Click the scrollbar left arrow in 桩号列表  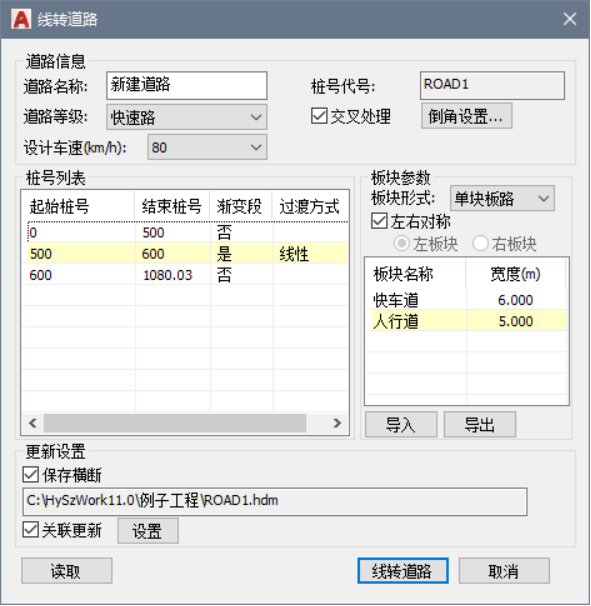(x=33, y=423)
